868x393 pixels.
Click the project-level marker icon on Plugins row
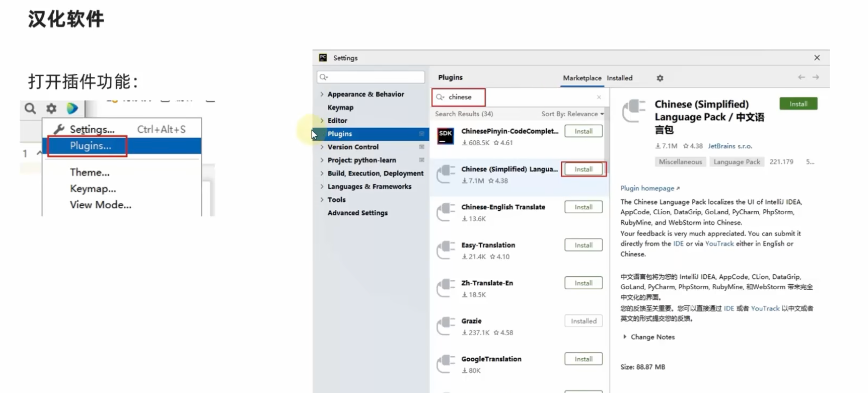(421, 134)
